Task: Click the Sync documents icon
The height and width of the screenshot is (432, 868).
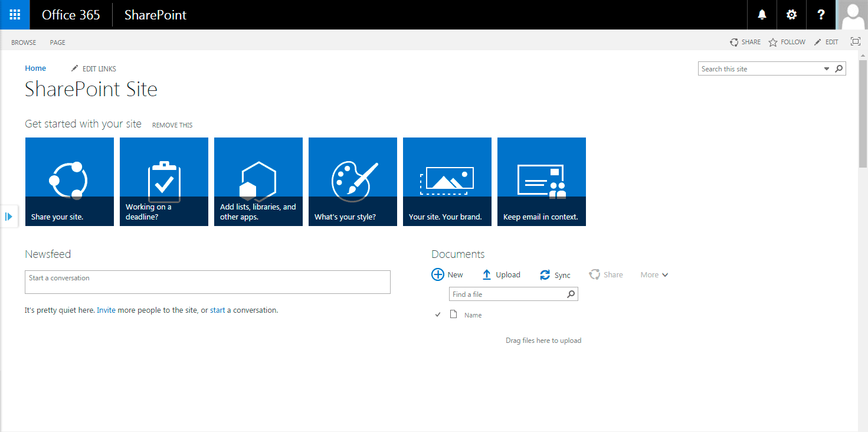Action: tap(545, 275)
